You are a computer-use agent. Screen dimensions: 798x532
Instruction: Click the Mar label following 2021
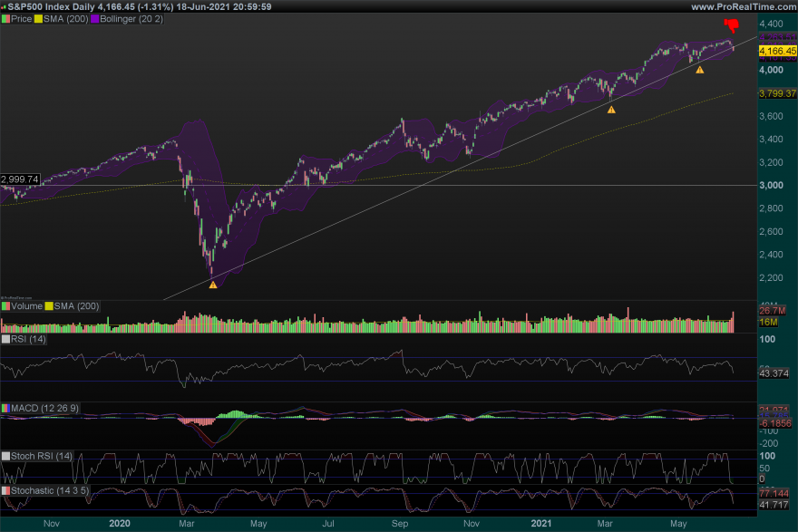coord(605,523)
